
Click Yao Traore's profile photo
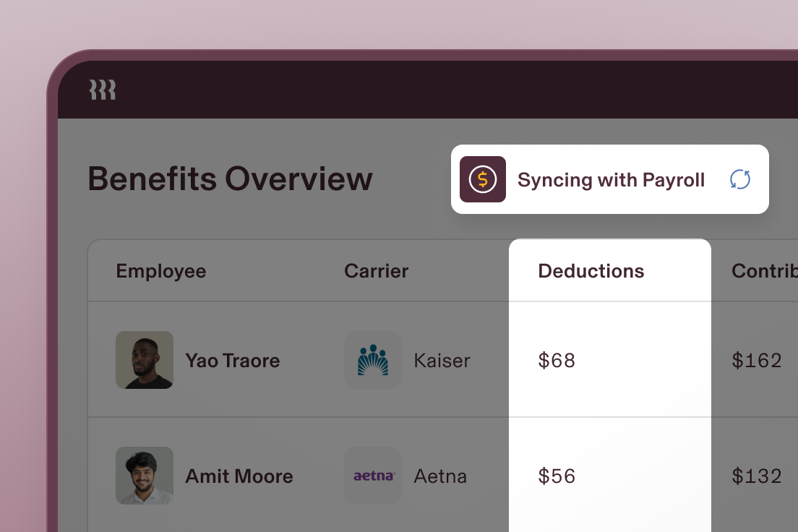pos(145,360)
